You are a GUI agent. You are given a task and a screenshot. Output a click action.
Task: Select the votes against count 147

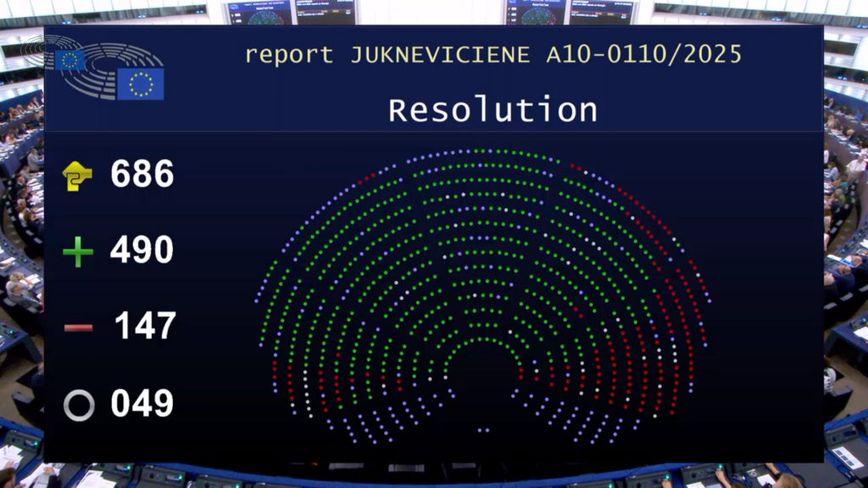pyautogui.click(x=145, y=326)
